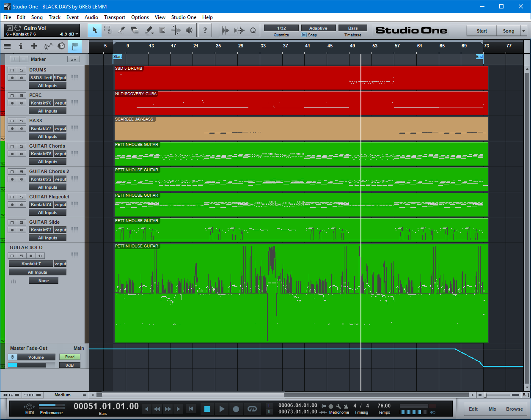Image resolution: width=531 pixels, height=420 pixels.
Task: Open the Studio One menu
Action: [184, 17]
